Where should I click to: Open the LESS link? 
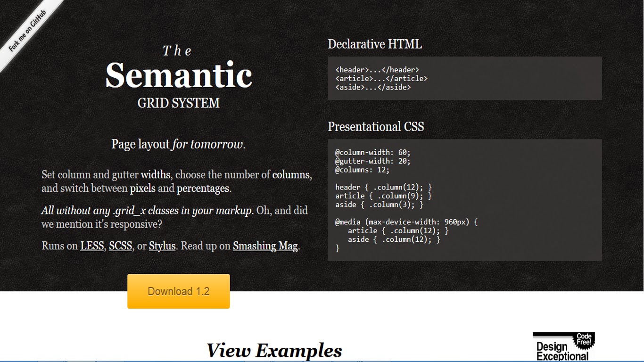(x=92, y=246)
